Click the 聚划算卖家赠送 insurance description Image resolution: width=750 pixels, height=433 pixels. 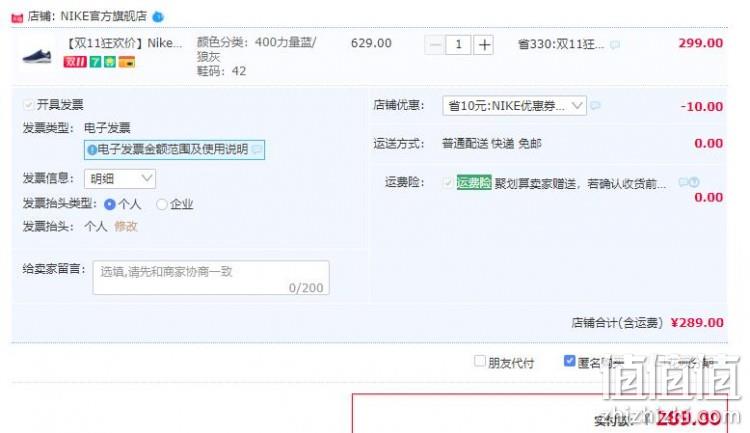pos(580,184)
